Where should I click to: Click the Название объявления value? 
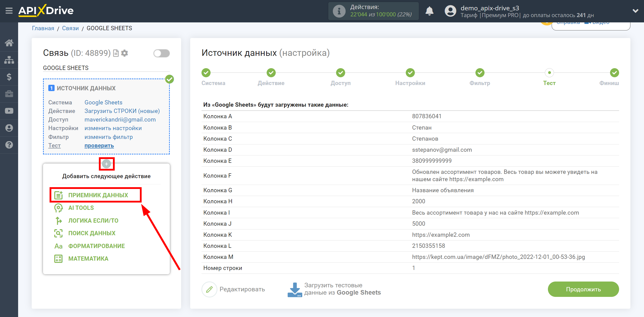point(443,190)
